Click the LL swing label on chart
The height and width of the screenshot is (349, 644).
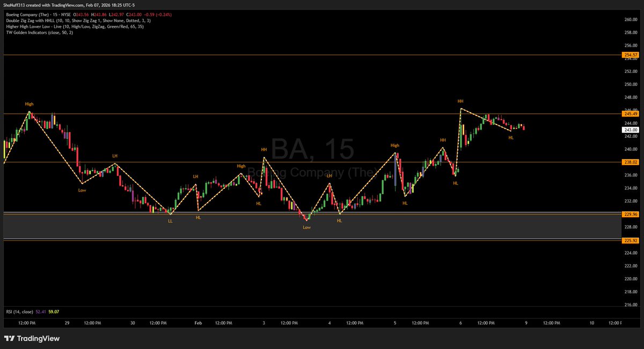tap(170, 221)
